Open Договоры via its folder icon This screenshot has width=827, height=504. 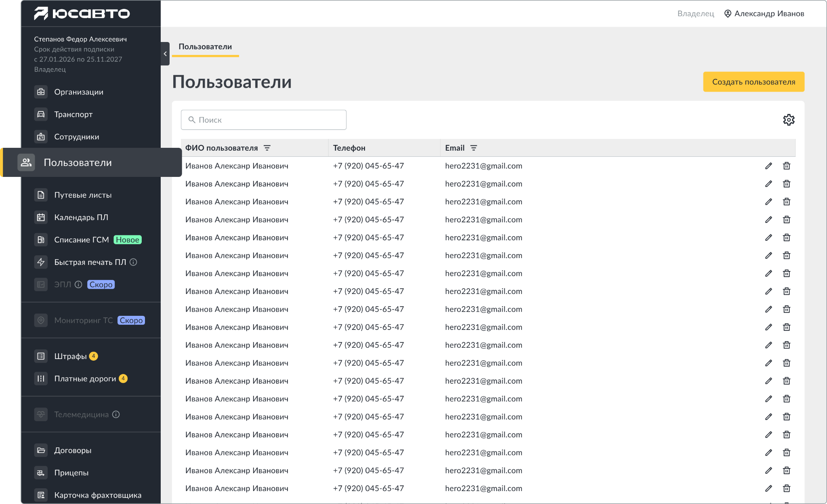pyautogui.click(x=41, y=450)
